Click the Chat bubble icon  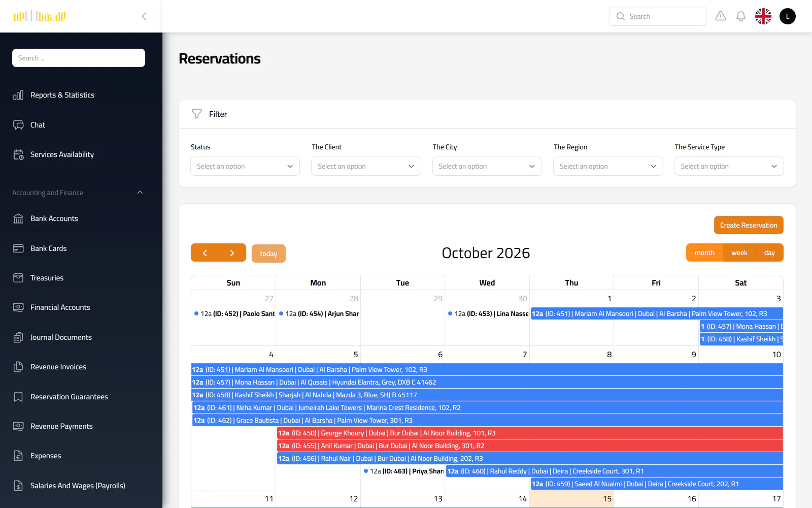tap(18, 125)
